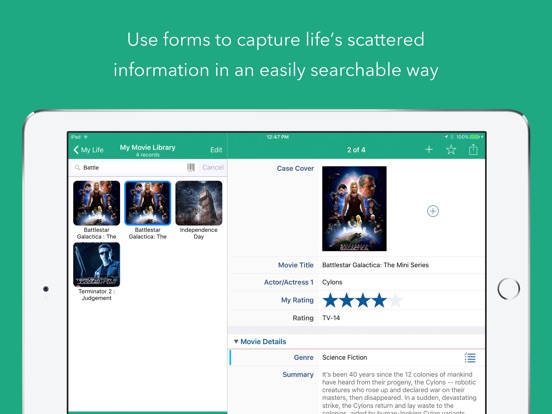Set My Rating to one star

pyautogui.click(x=330, y=300)
